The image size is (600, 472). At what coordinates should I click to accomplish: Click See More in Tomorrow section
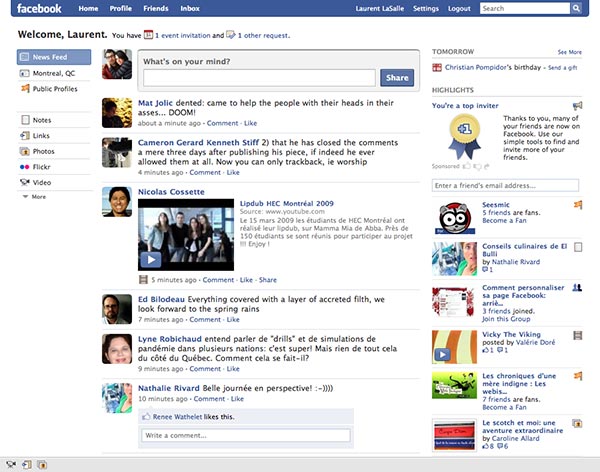coord(569,52)
